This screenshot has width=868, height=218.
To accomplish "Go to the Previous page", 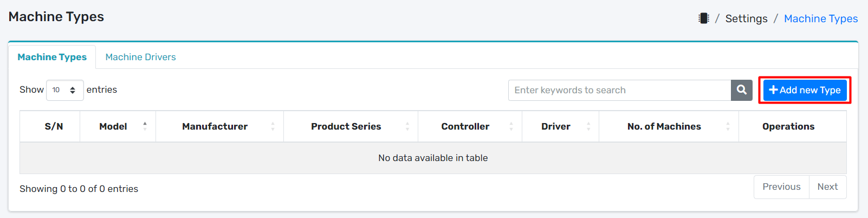I will coord(781,187).
